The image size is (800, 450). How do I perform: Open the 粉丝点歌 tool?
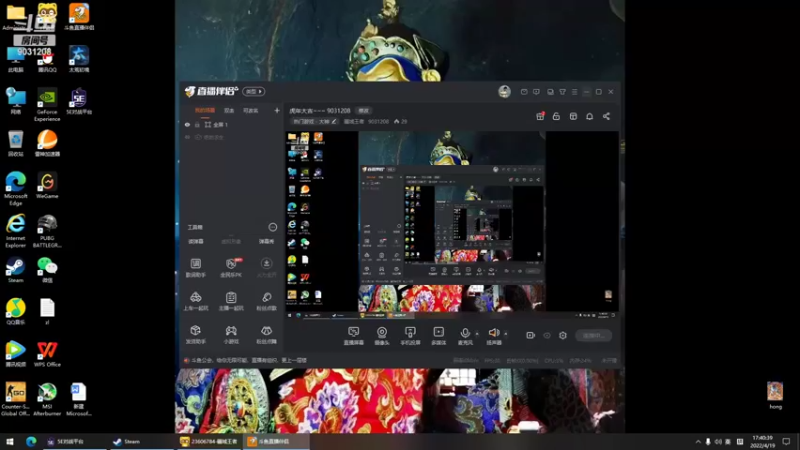[266, 301]
